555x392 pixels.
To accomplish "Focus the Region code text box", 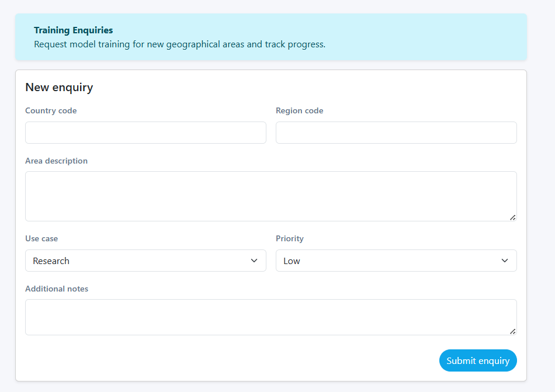I will coord(396,133).
